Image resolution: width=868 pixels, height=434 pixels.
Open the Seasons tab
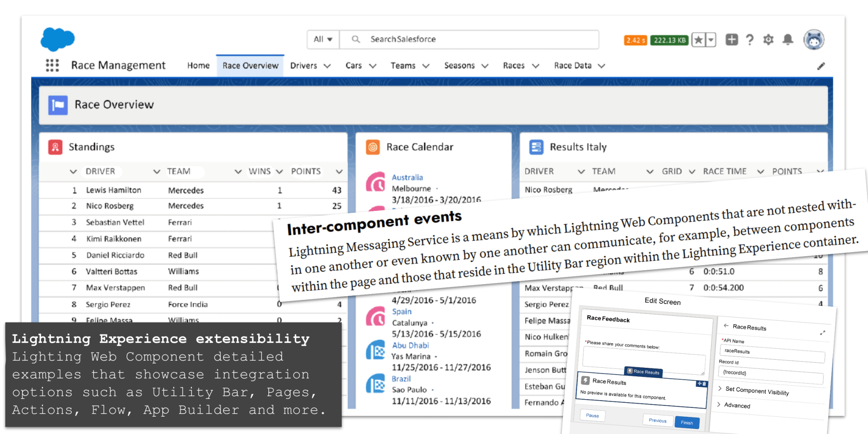point(460,65)
